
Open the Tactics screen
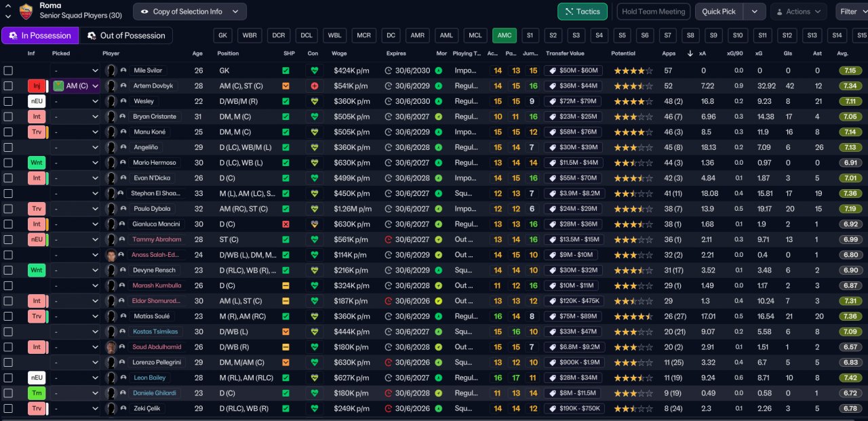point(582,12)
